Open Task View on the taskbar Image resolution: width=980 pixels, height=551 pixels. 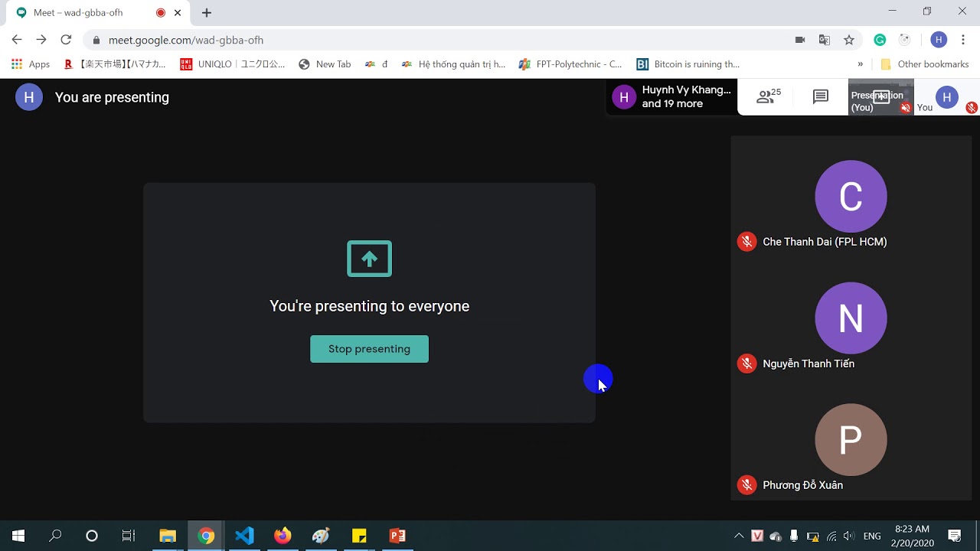point(129,536)
